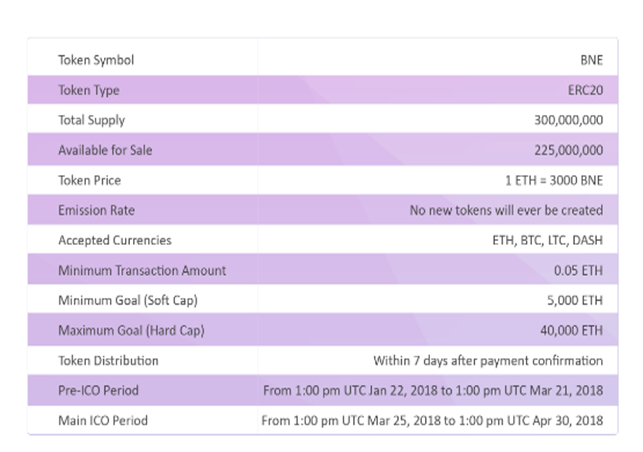The image size is (643, 452).
Task: Click the Maximum Goal (Hard Cap) label
Action: 131,331
